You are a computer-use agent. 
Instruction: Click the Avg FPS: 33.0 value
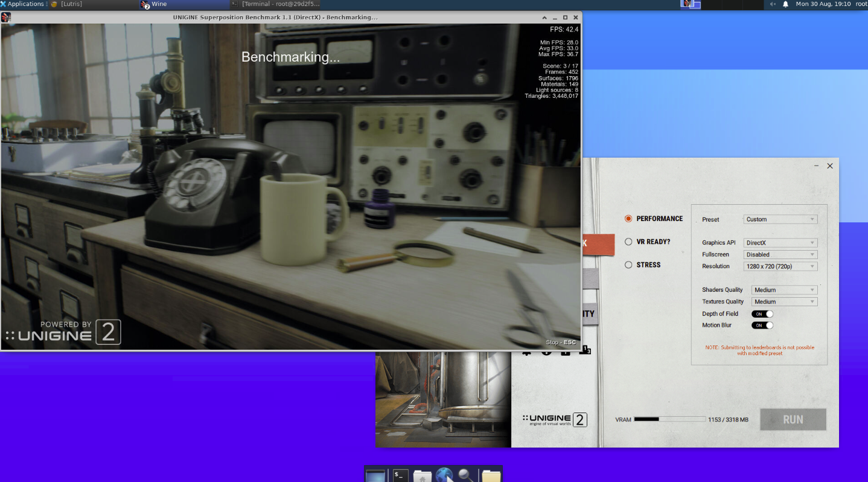559,48
